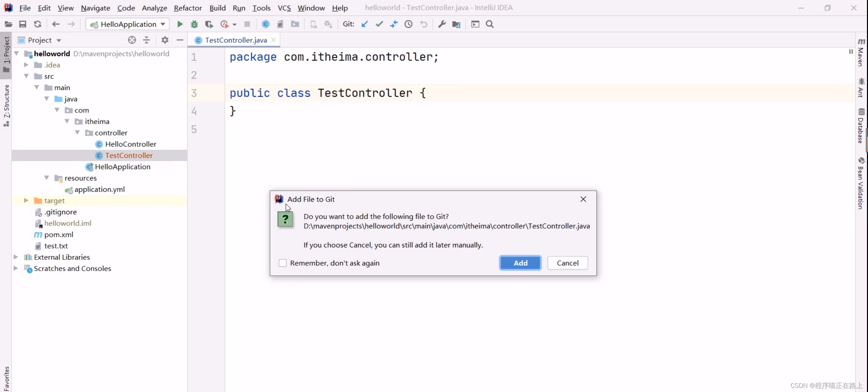
Task: Click the Git Commit checkmark icon
Action: pos(379,24)
